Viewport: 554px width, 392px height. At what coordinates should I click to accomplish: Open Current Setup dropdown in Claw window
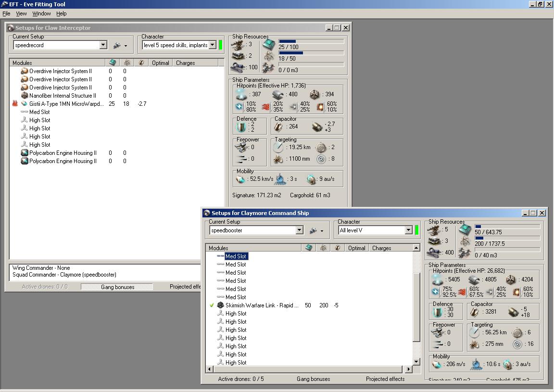coord(103,45)
